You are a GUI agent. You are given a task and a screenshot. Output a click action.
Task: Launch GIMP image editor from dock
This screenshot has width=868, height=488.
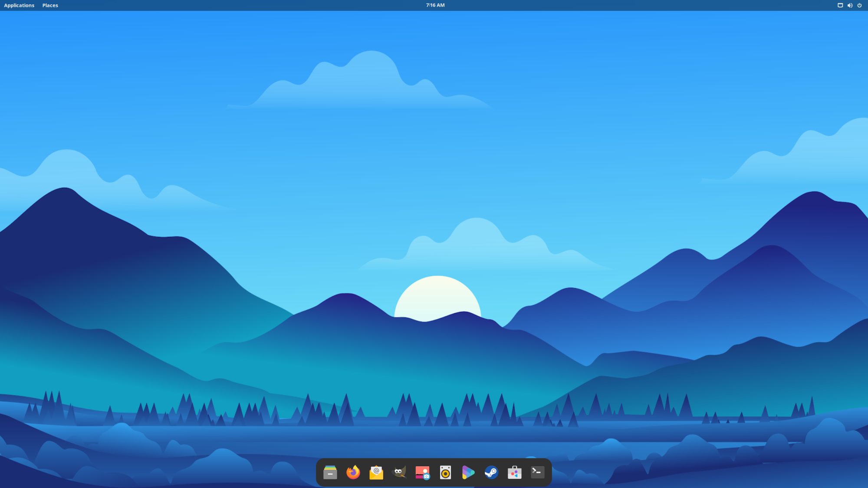pos(399,472)
